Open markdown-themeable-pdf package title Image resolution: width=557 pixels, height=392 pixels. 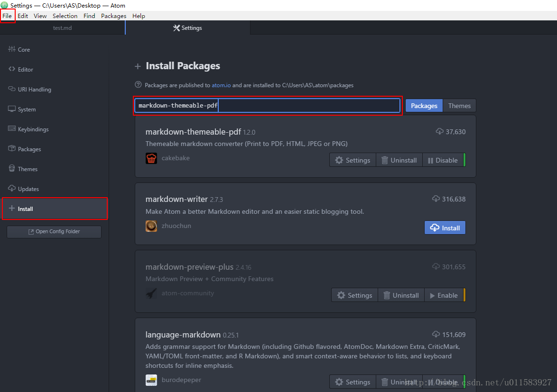coord(193,132)
